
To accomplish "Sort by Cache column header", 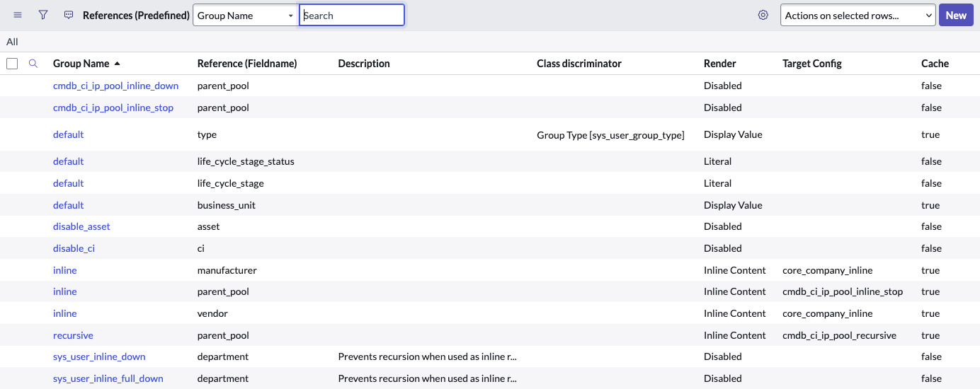I will coord(935,64).
